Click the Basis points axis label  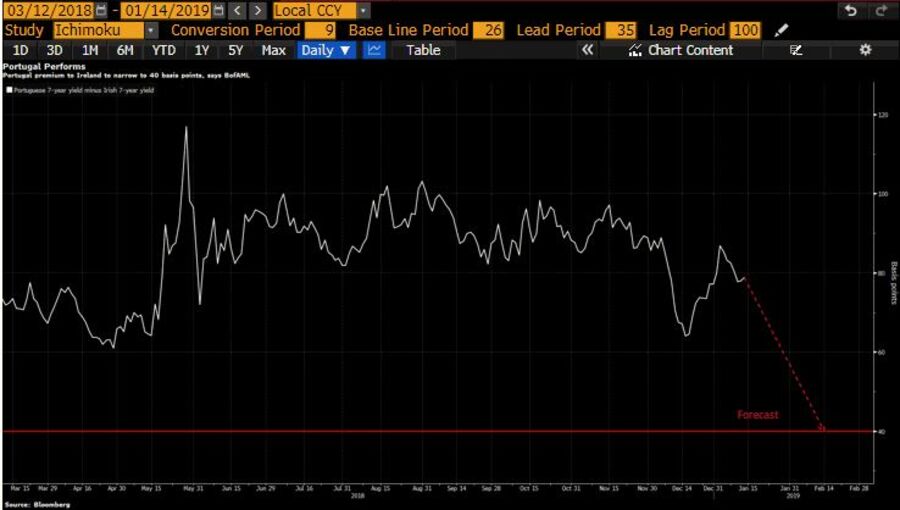click(894, 282)
